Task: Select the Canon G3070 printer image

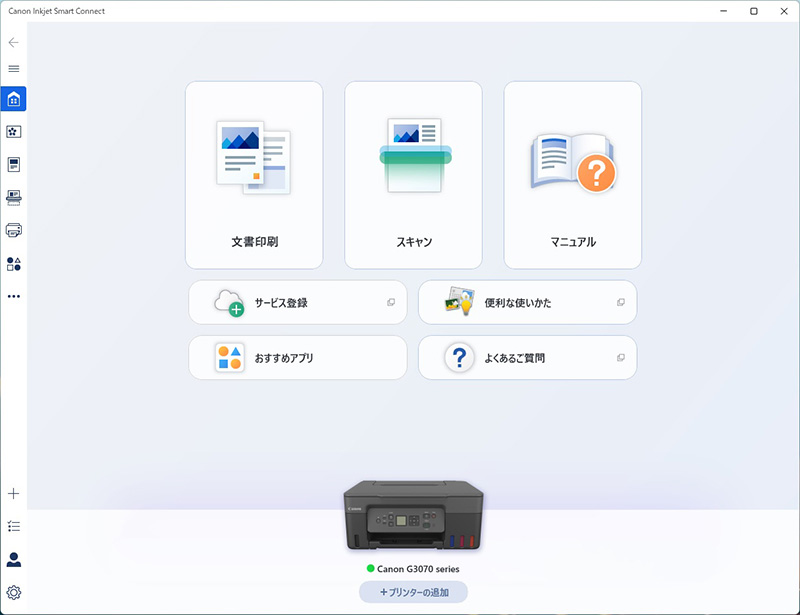Action: coord(413,515)
